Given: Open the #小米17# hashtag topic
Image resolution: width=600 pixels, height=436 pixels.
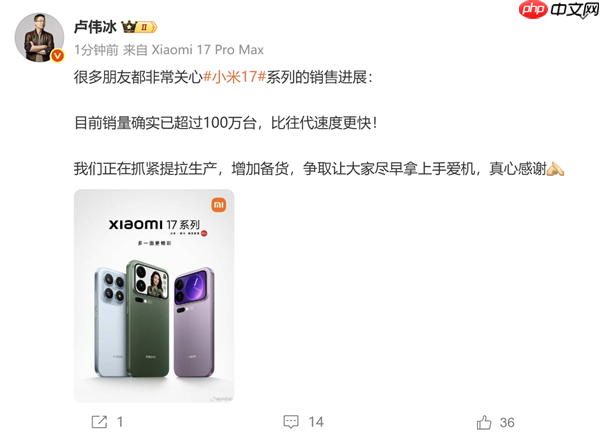Looking at the screenshot, I should pos(234,77).
